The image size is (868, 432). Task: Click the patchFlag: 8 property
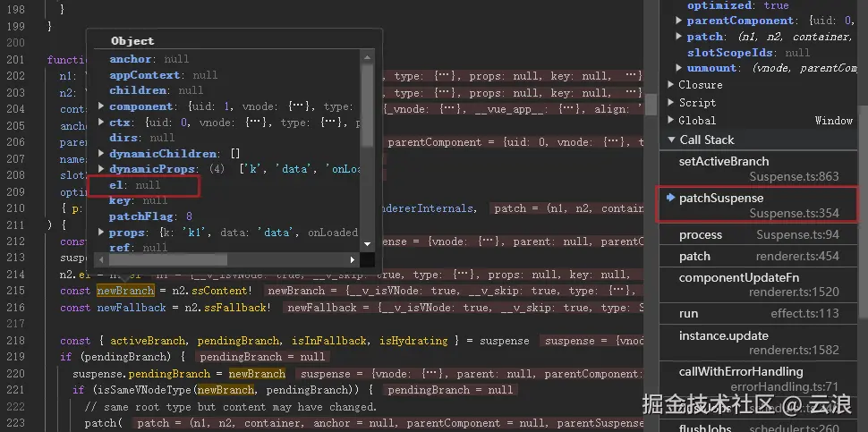[x=150, y=216]
